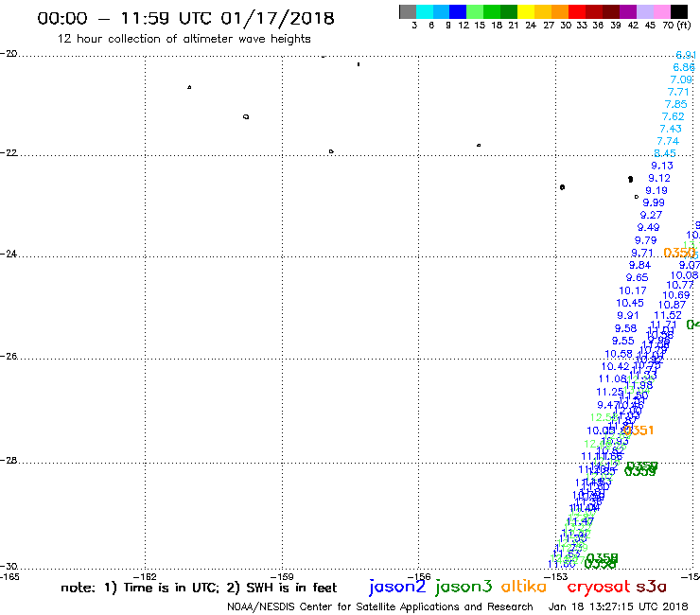
Task: Click the wave height value 7.74
Action: point(668,141)
